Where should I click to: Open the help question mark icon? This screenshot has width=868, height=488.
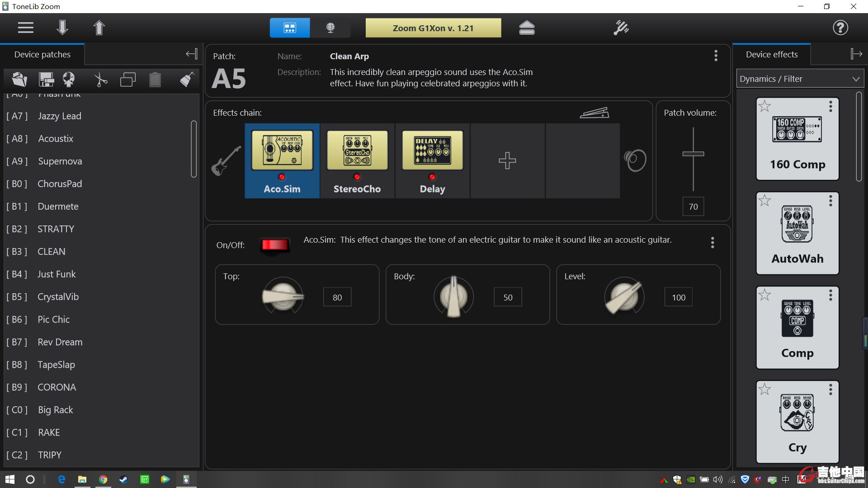[840, 28]
